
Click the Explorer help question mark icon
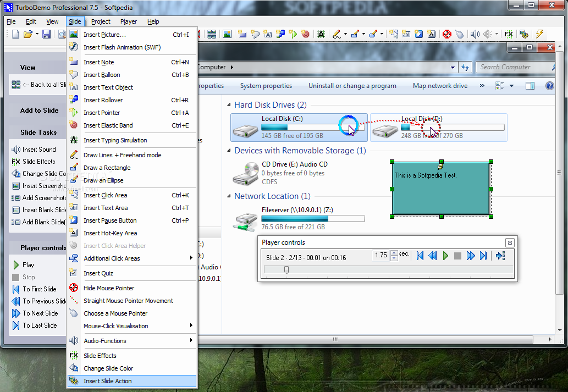click(549, 86)
